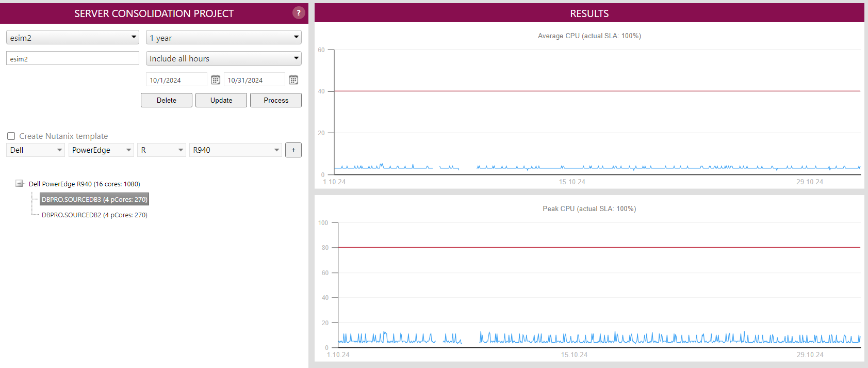This screenshot has height=368, width=868.
Task: Click the Process button
Action: tap(276, 100)
